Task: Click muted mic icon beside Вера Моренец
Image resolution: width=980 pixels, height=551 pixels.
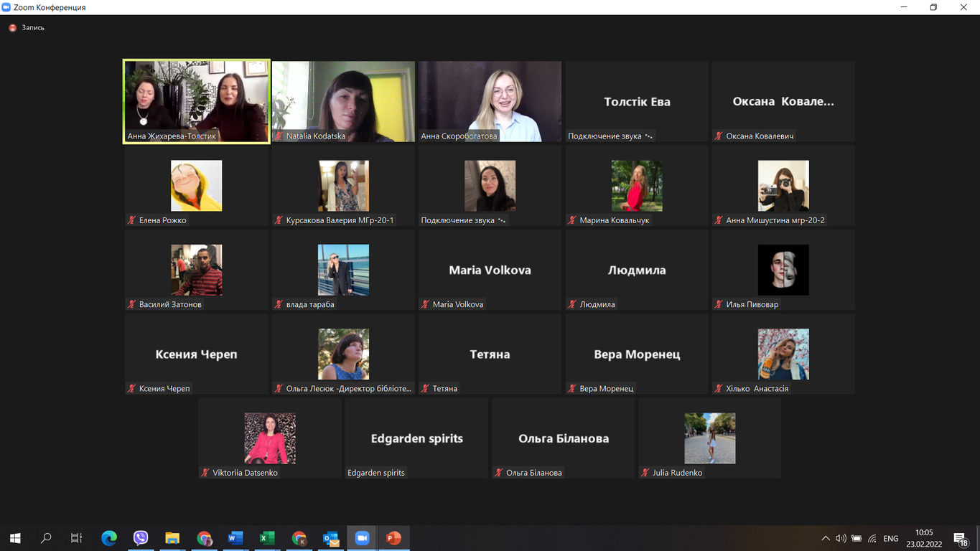Action: [572, 388]
